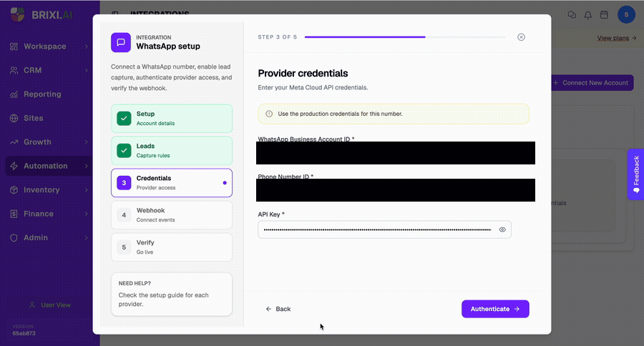The height and width of the screenshot is (346, 644).
Task: Click the STEP 3 OF 5 label
Action: tap(277, 37)
